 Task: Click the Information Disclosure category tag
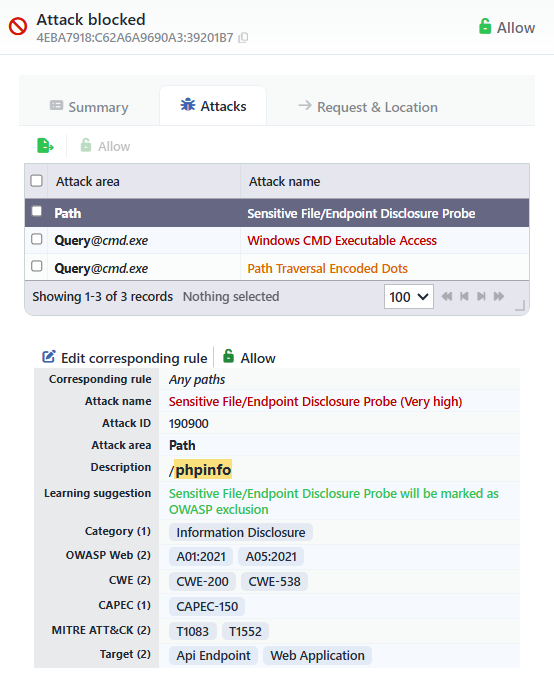coord(241,532)
